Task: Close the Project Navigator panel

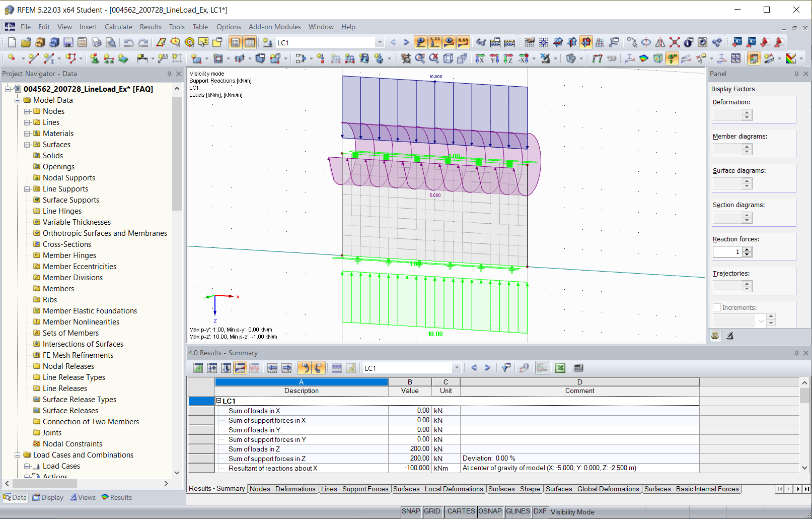Action: click(x=179, y=74)
